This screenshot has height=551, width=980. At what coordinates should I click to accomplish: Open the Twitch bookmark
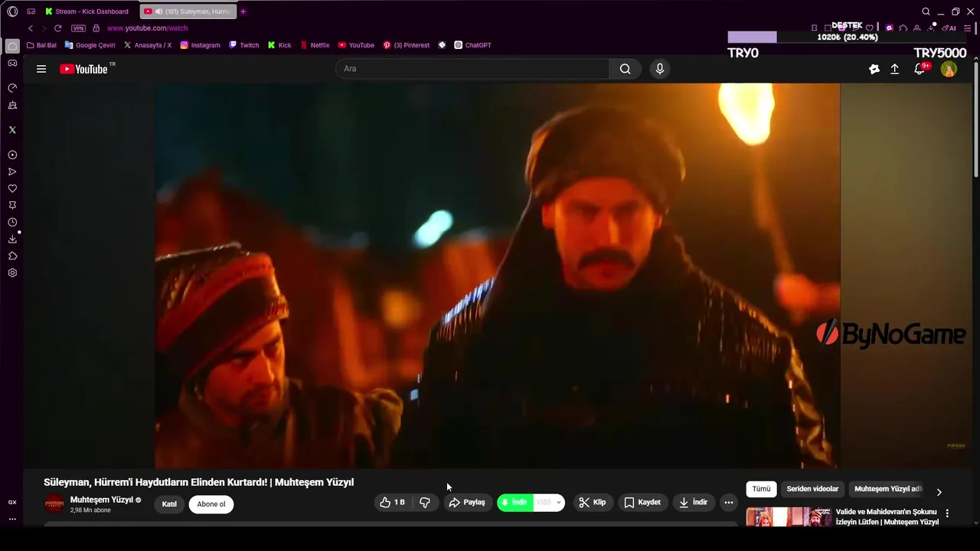tap(244, 45)
